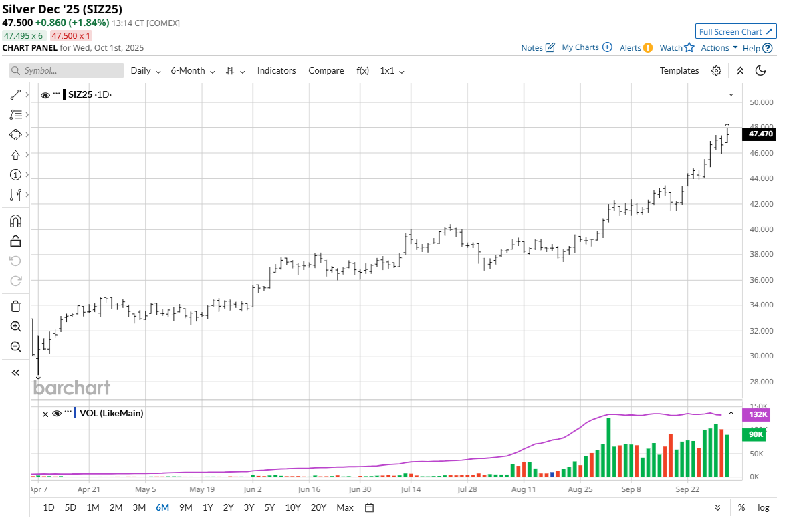Viewport: 801px width, 532px height.
Task: Select the 9M range
Action: [186, 507]
